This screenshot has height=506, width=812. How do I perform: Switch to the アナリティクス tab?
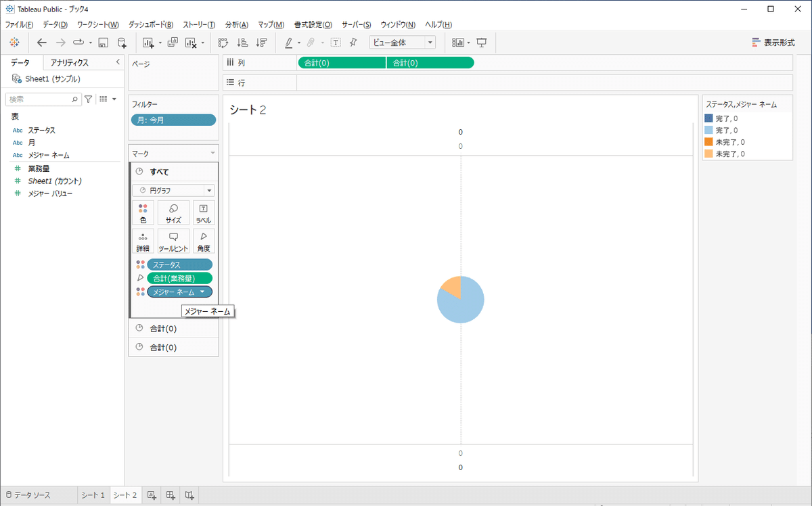click(70, 63)
